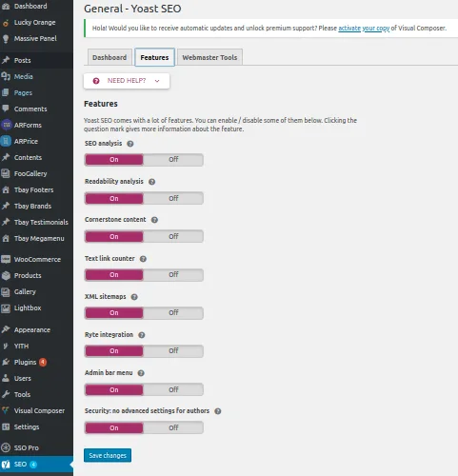Click the Dashboard gauge icon in sidebar
The height and width of the screenshot is (476, 458).
click(x=6, y=6)
